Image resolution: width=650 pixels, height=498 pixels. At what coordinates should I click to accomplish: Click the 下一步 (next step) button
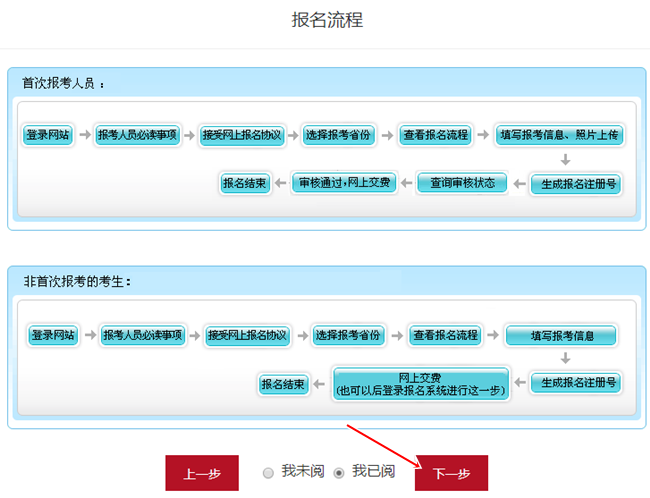[x=451, y=473]
